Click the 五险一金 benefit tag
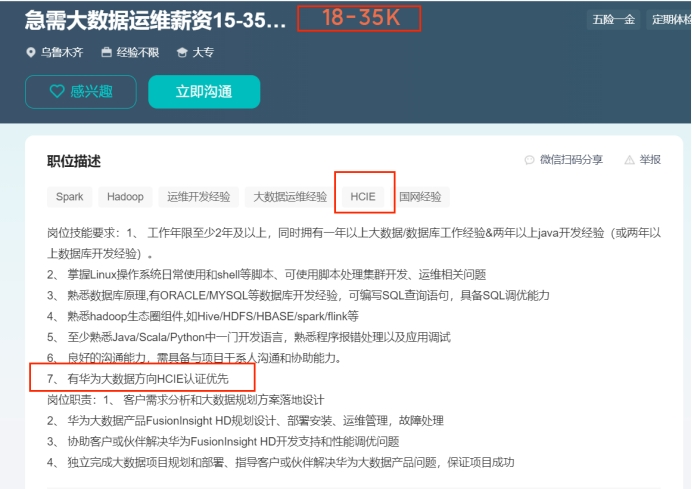Screen dimensions: 692x489 pos(613,19)
